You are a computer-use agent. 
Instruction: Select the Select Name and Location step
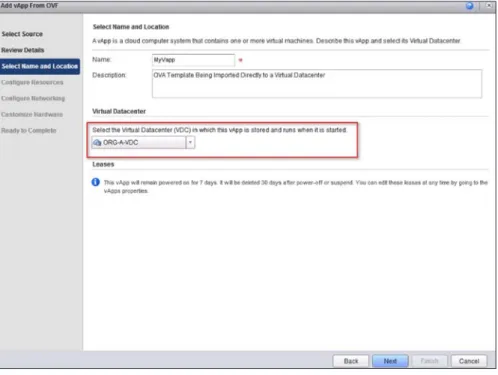click(x=40, y=66)
